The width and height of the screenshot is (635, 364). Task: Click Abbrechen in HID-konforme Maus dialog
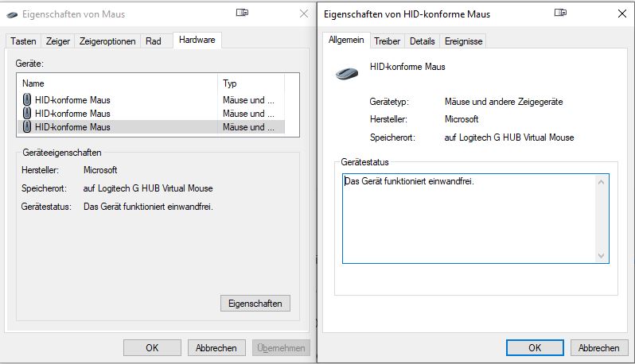pyautogui.click(x=599, y=348)
